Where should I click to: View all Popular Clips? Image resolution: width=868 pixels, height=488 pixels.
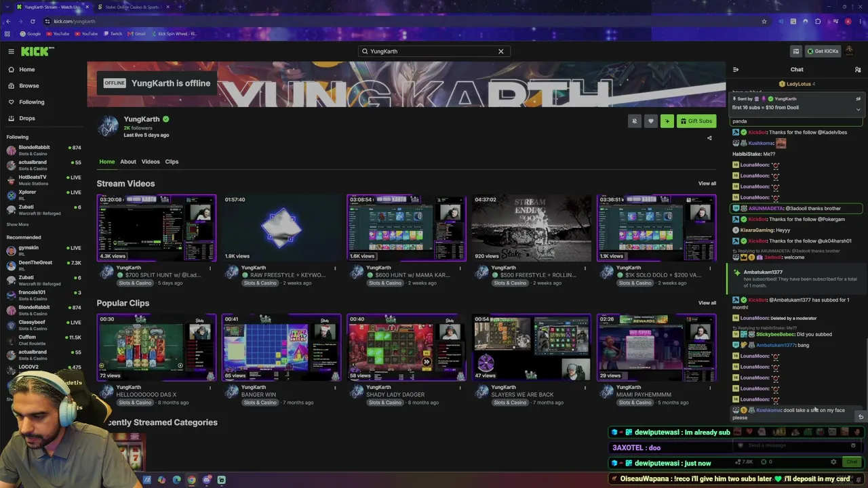(707, 303)
